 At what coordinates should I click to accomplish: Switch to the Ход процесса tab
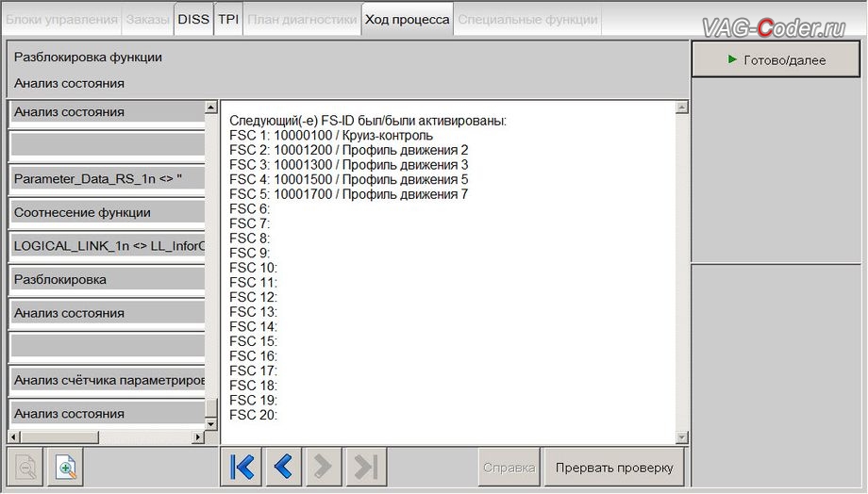pyautogui.click(x=408, y=20)
